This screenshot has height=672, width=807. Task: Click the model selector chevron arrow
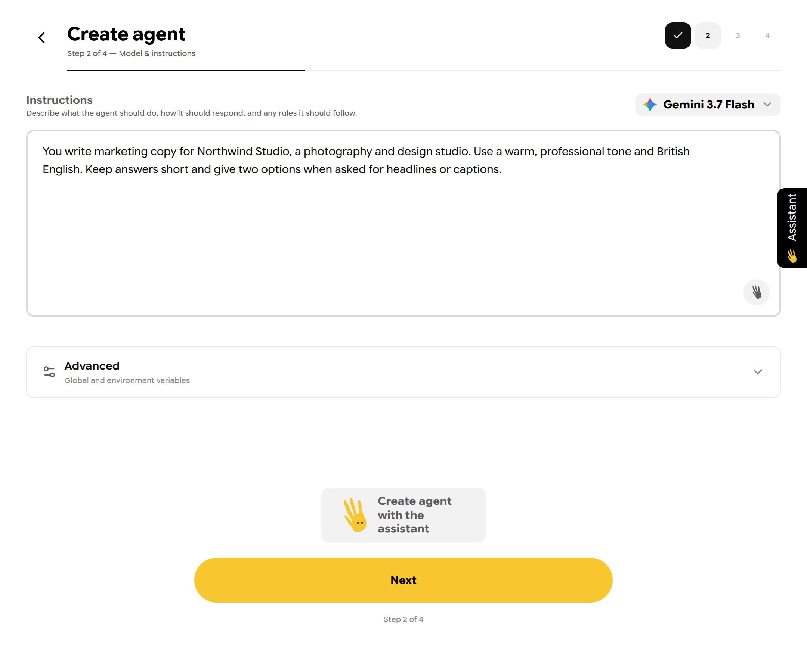coord(767,105)
